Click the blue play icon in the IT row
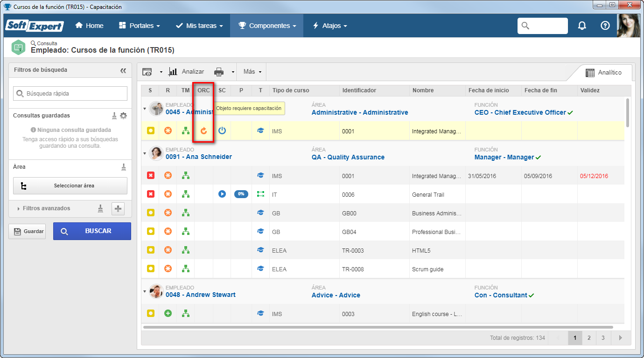This screenshot has height=358, width=644. click(222, 194)
